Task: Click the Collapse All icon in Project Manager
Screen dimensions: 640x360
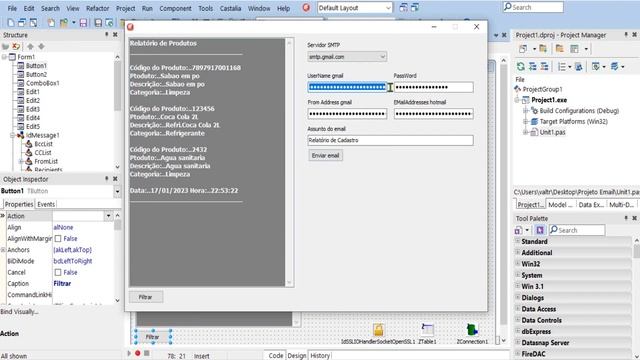Action: pos(544,66)
